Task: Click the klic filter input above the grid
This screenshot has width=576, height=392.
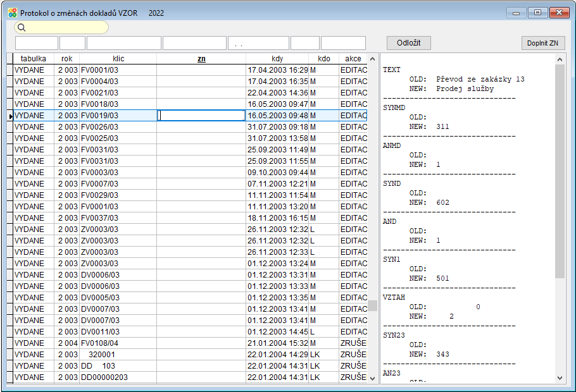Action: tap(124, 43)
